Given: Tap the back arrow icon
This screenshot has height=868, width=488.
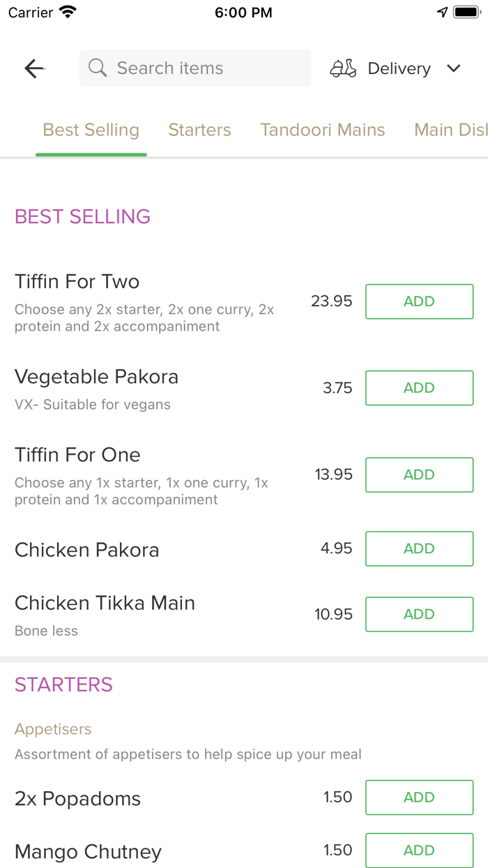Looking at the screenshot, I should 34,68.
